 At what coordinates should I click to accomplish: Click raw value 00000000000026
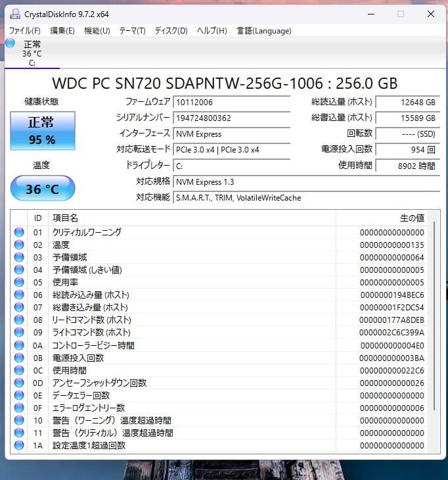(x=392, y=383)
